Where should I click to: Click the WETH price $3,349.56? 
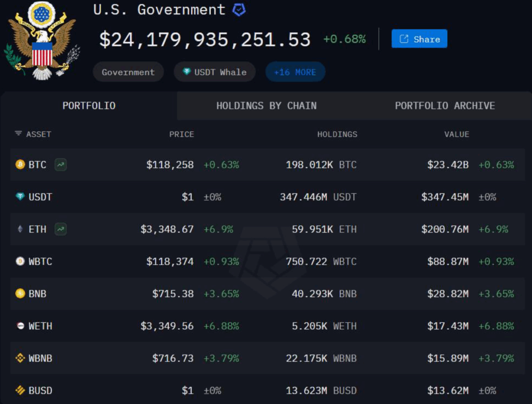[167, 326]
